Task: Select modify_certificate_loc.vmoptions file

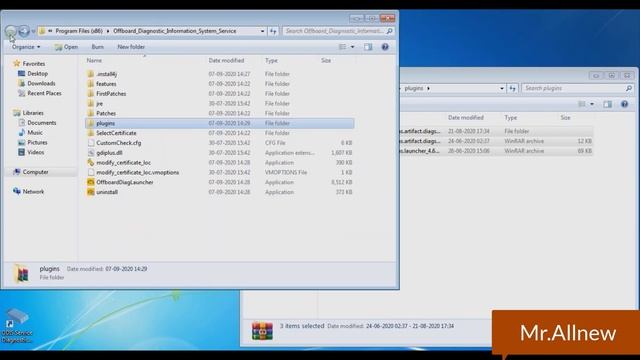Action: click(x=138, y=172)
